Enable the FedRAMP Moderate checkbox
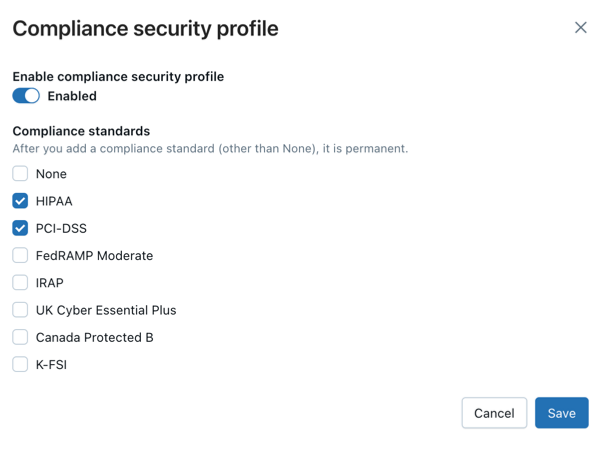Image resolution: width=600 pixels, height=449 pixels. click(20, 255)
